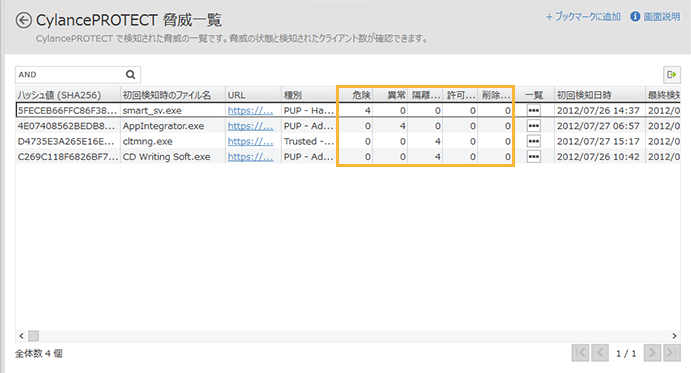691x373 pixels.
Task: Go to last page button
Action: point(672,353)
